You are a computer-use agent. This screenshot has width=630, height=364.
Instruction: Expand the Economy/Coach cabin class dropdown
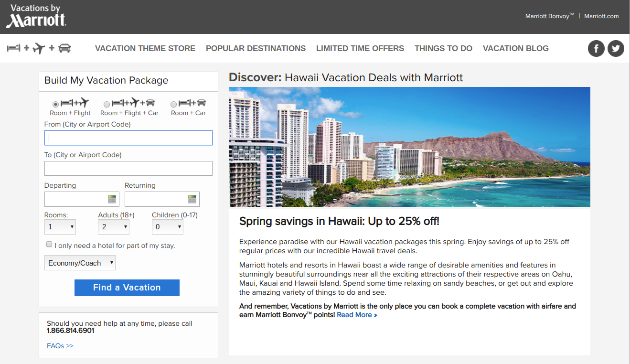[80, 263]
